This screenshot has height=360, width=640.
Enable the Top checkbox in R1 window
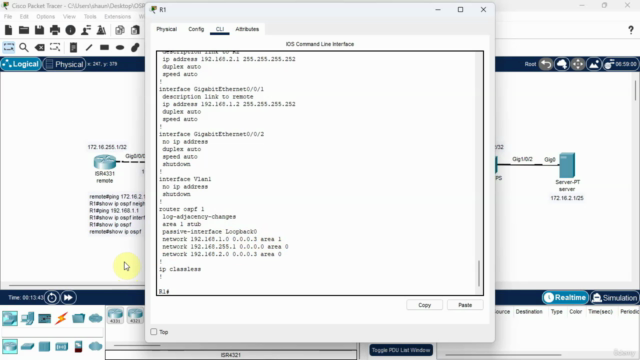pos(154,332)
